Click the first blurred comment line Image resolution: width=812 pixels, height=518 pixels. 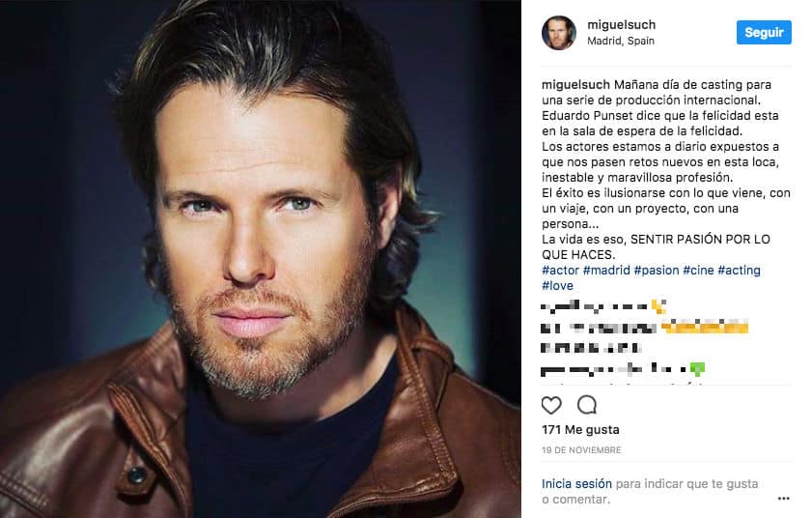[603, 307]
